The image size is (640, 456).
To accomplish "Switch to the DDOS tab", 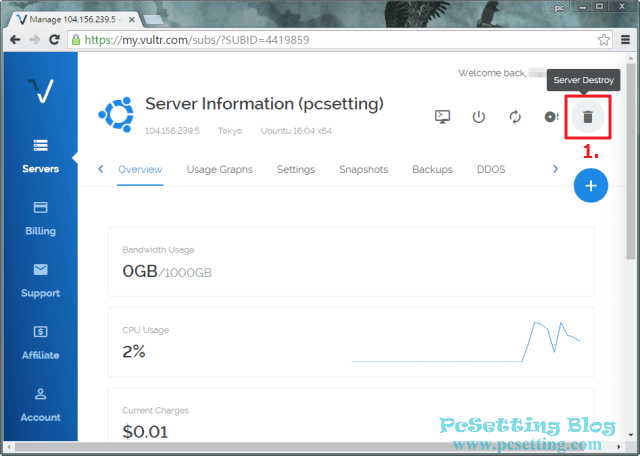I will [491, 169].
